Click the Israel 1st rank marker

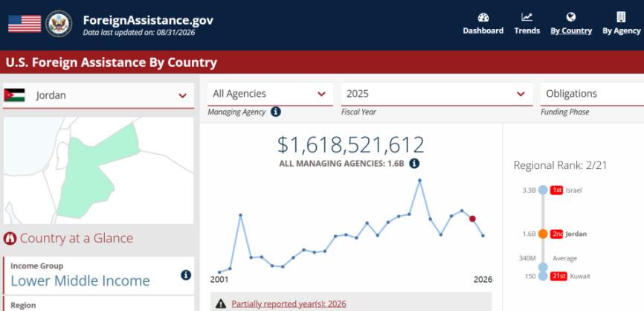pyautogui.click(x=543, y=190)
